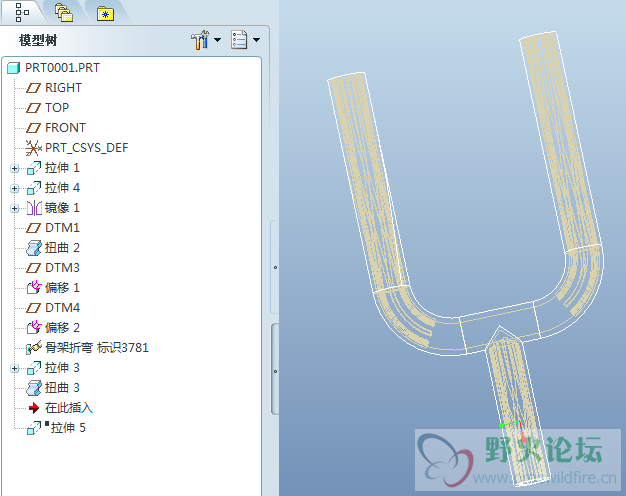The height and width of the screenshot is (496, 626).
Task: Select the 拉伸 4 extrude icon
Action: (34, 188)
